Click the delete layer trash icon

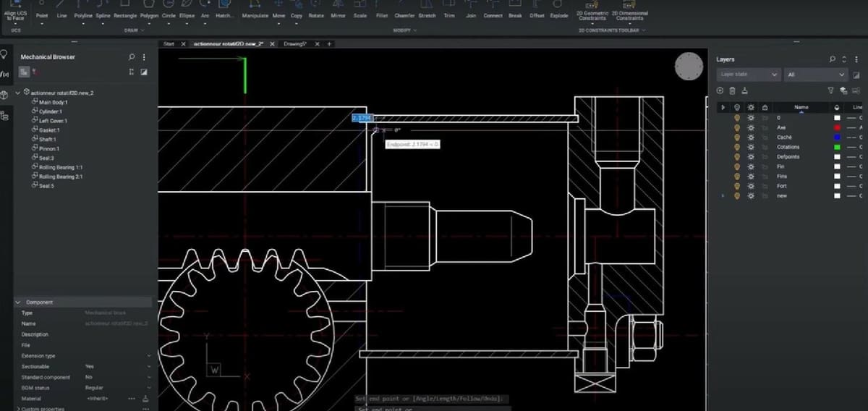[x=732, y=90]
